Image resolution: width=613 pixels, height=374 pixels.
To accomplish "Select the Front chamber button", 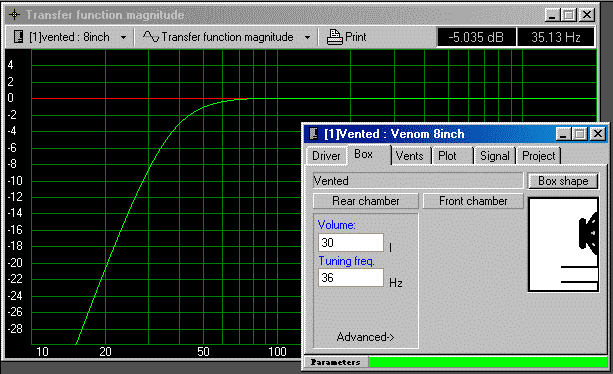I will [473, 201].
